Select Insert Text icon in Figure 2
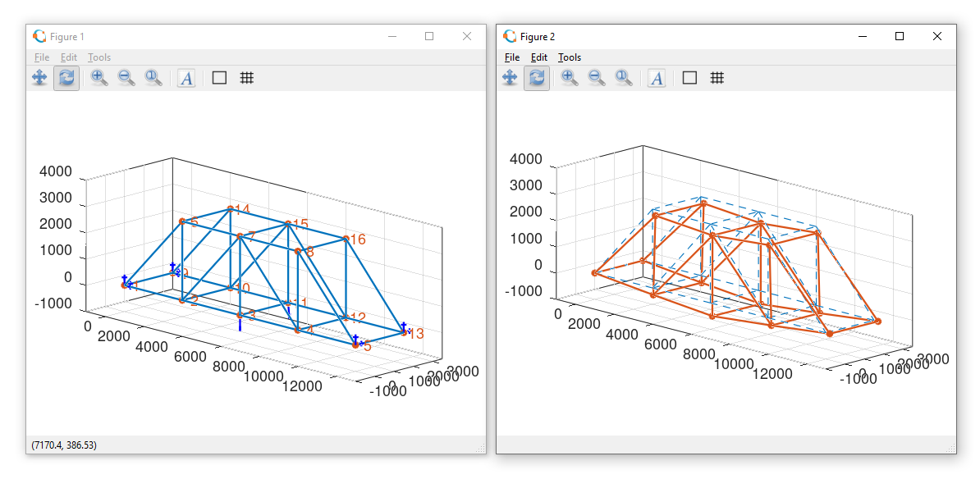This screenshot has height=479, width=980. pos(657,78)
